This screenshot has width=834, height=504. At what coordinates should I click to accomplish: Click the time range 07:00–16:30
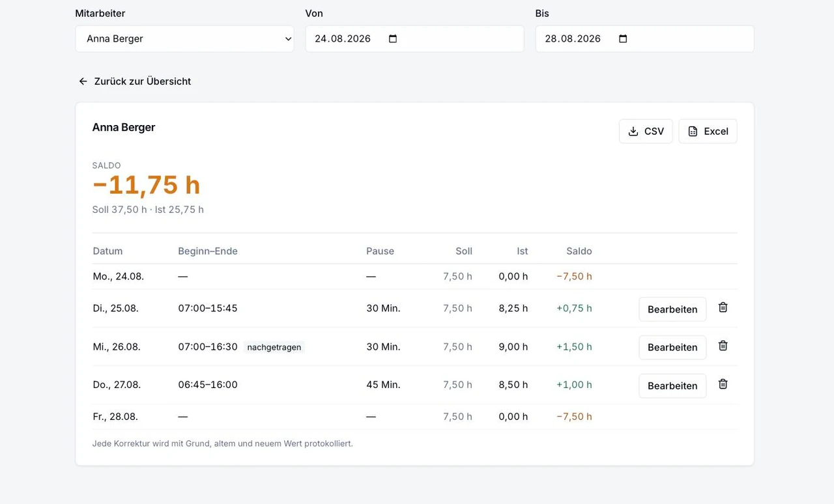click(x=208, y=346)
